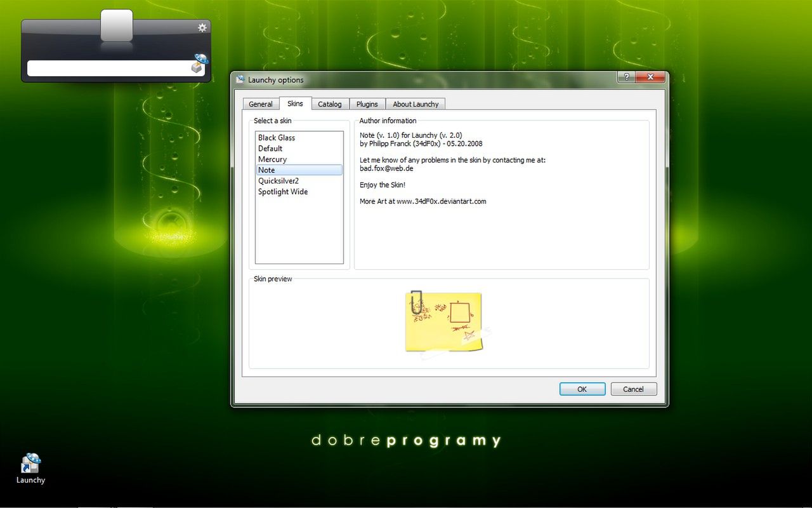Go to the Plugins tab
The image size is (812, 508).
point(367,104)
